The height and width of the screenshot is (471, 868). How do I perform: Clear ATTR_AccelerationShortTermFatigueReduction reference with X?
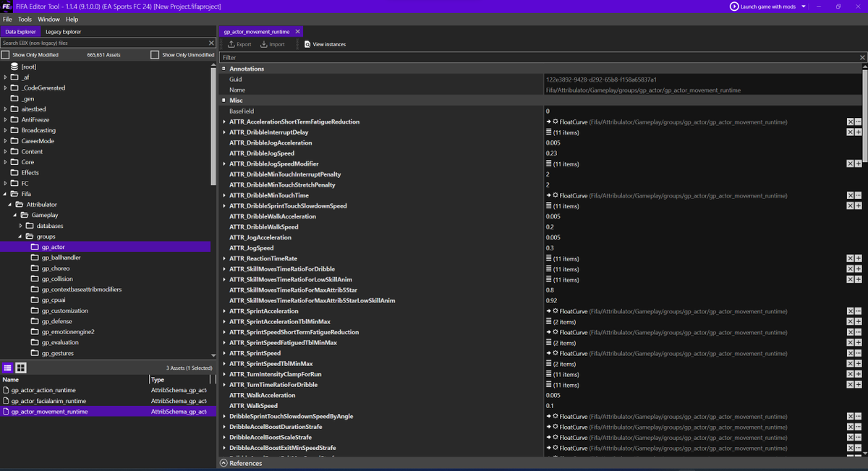click(x=851, y=122)
